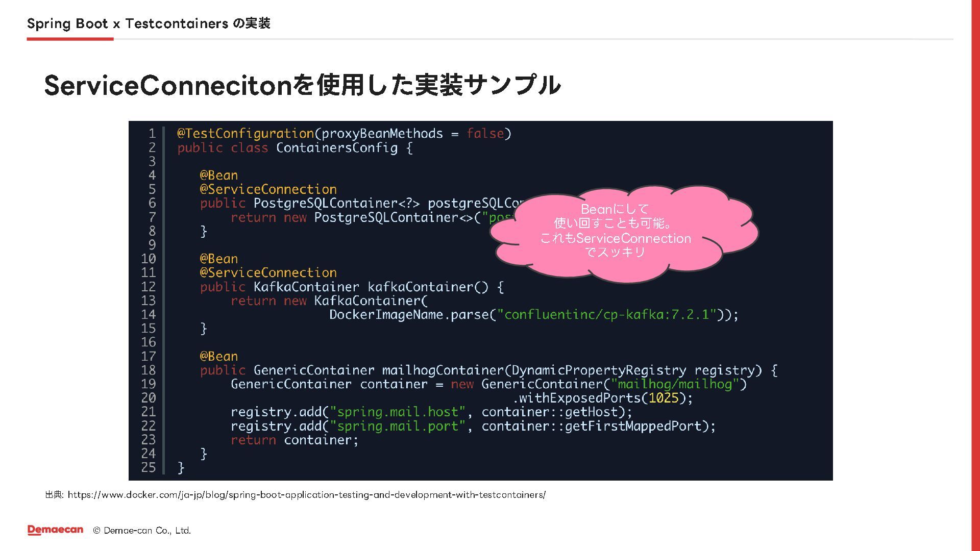Select 'container::getFirstMappedPort' on line 22
The image size is (980, 551).
click(x=592, y=426)
